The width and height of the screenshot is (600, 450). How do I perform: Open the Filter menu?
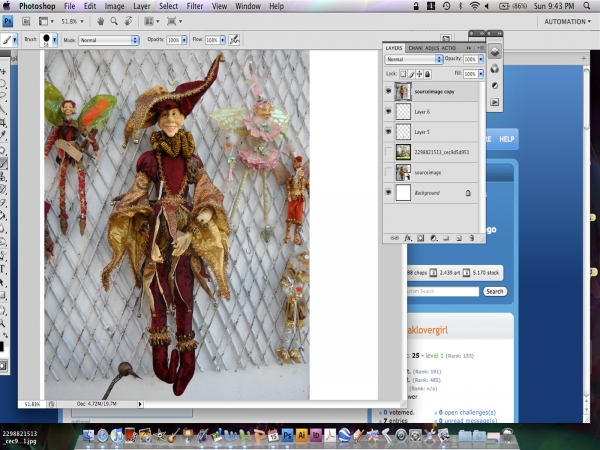coord(195,6)
